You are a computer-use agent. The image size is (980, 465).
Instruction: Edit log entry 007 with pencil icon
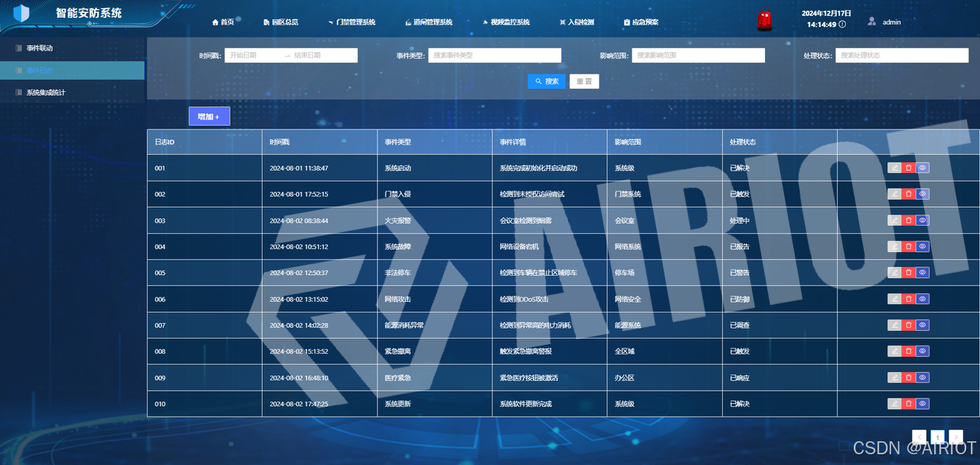894,325
